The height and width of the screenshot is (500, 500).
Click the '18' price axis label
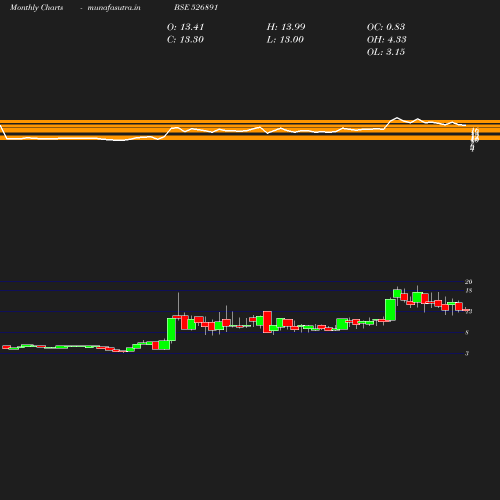[x=469, y=291]
